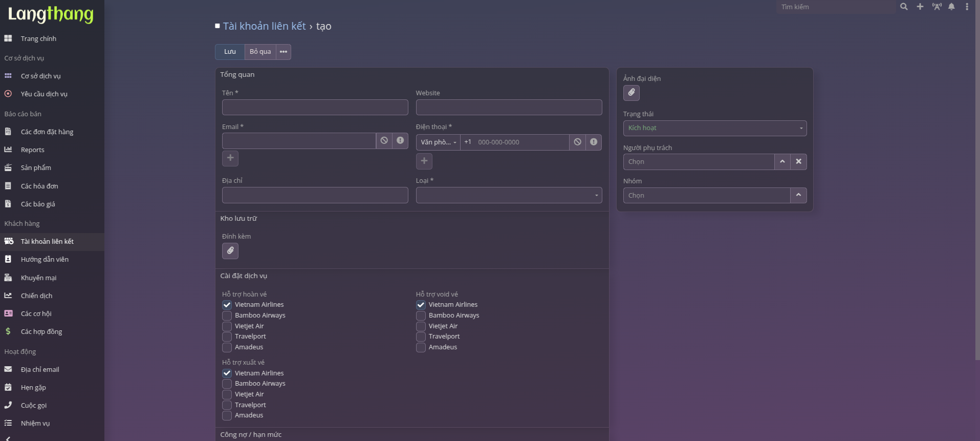Open the notifications bell
The width and height of the screenshot is (980, 441).
951,7
